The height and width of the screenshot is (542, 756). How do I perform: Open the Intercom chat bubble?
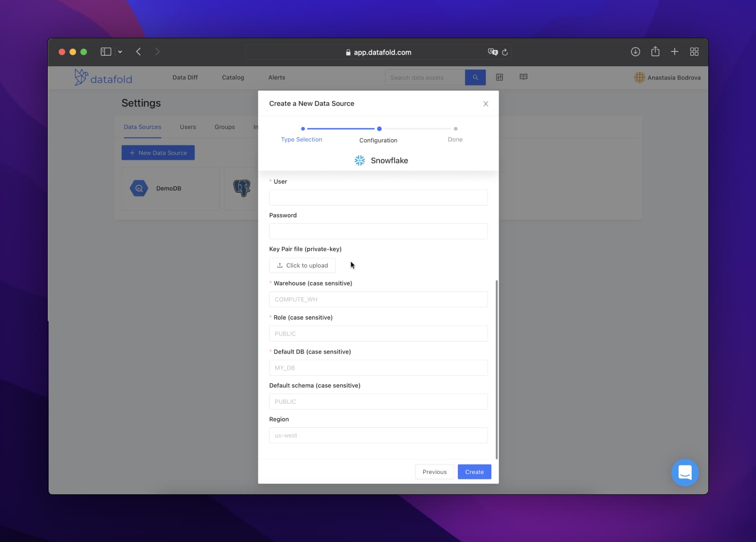tap(685, 473)
